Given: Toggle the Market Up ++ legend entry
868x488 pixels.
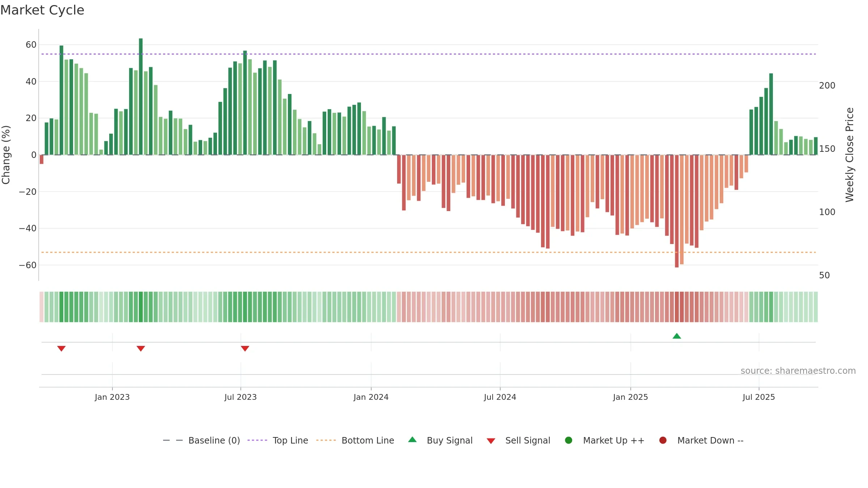Looking at the screenshot, I should [605, 440].
